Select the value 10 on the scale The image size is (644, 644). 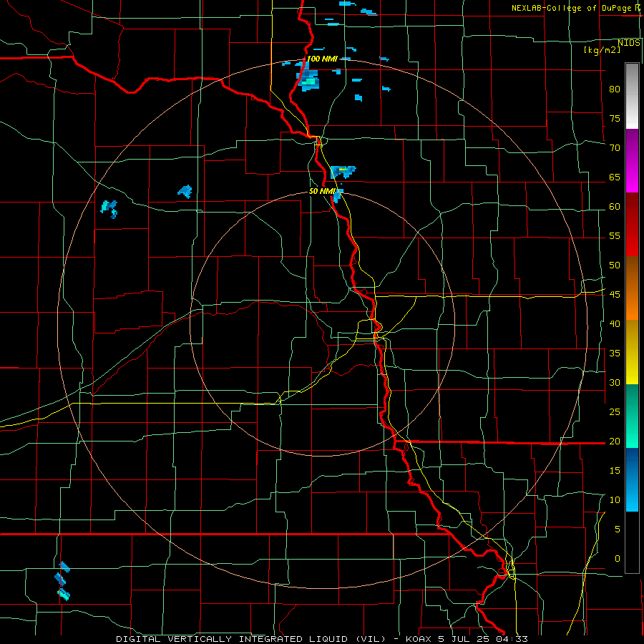click(x=615, y=500)
